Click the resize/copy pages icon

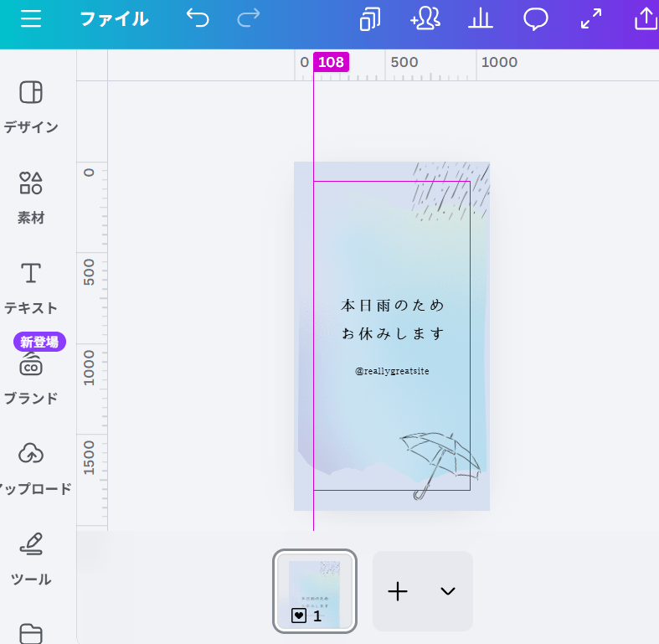coord(370,19)
